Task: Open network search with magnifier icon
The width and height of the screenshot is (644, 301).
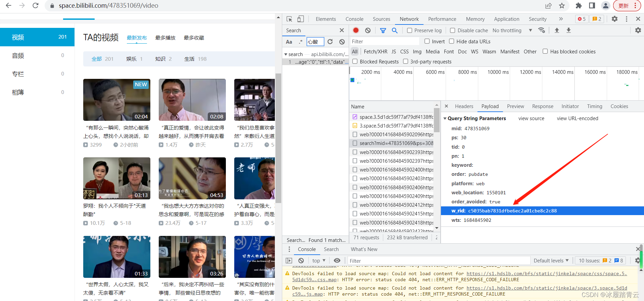Action: point(395,30)
